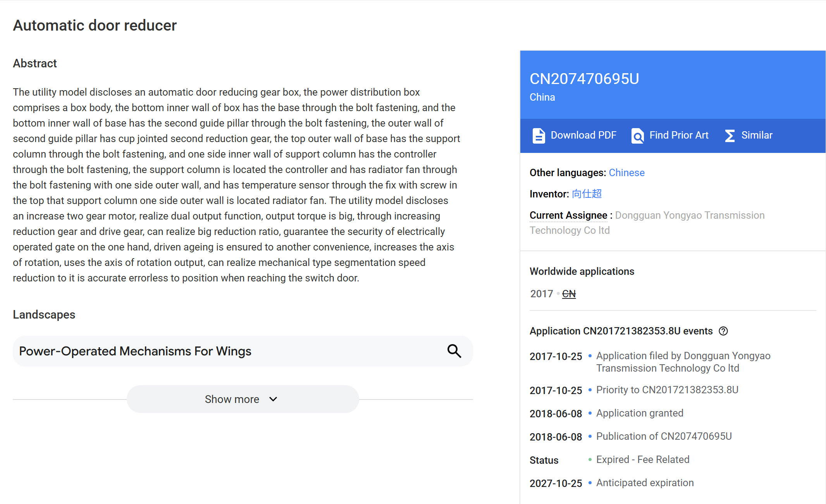This screenshot has height=504, width=826.
Task: Select inventor 向仕超 link
Action: click(586, 194)
